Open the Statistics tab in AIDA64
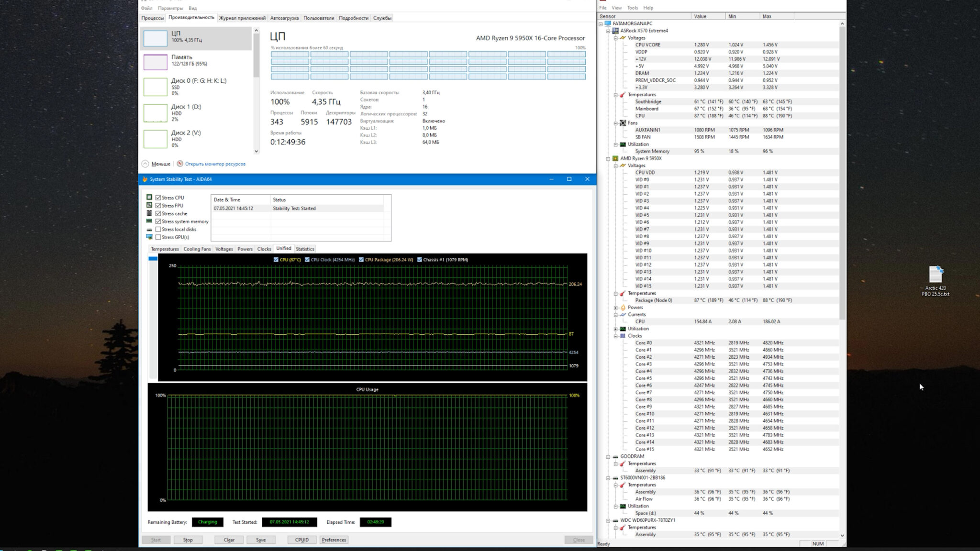The height and width of the screenshot is (551, 980). click(305, 249)
